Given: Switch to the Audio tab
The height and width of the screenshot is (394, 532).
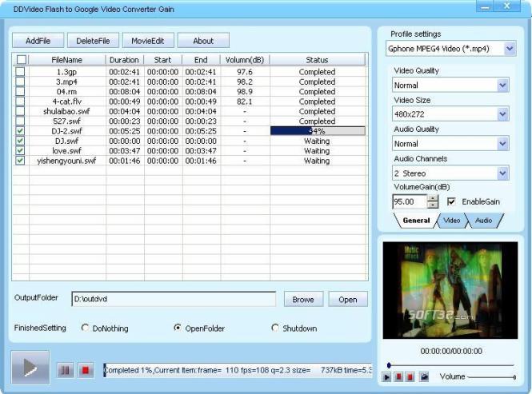Looking at the screenshot, I should pos(484,221).
